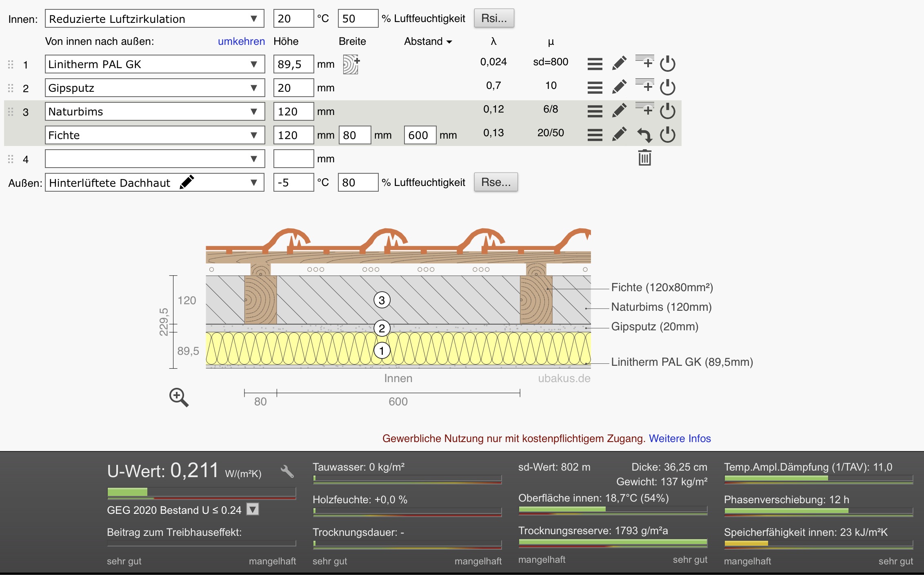
Task: Expand the Naturbims material dropdown
Action: 154,111
